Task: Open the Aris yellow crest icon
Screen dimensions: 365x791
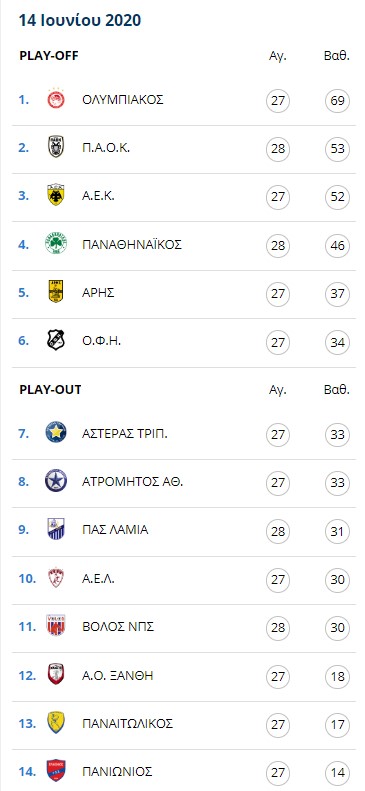Action: click(x=56, y=292)
